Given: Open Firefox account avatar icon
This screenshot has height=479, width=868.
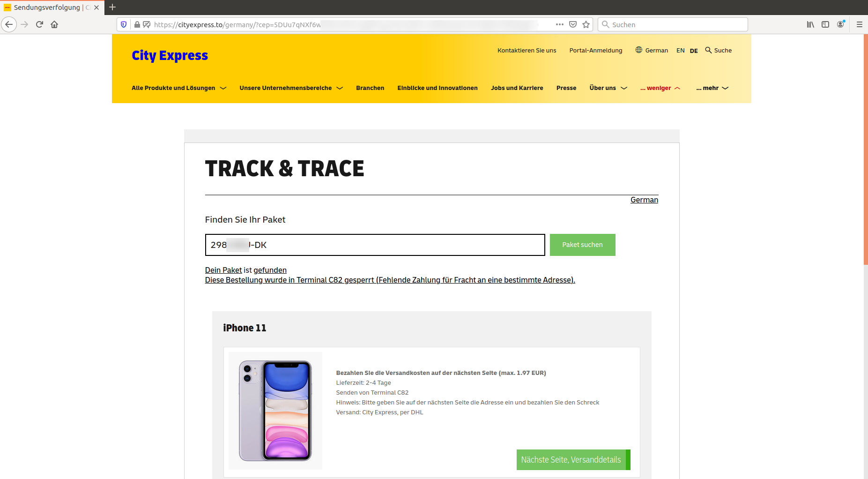Looking at the screenshot, I should [841, 24].
